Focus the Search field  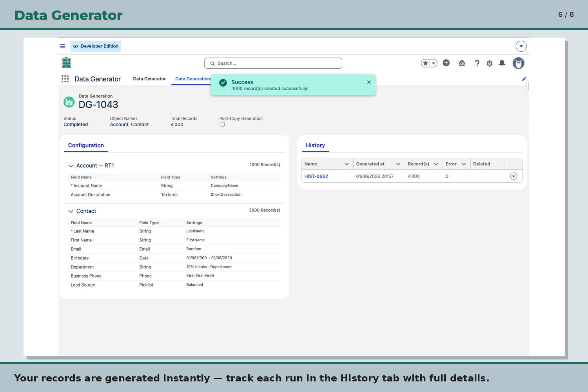[x=273, y=63]
